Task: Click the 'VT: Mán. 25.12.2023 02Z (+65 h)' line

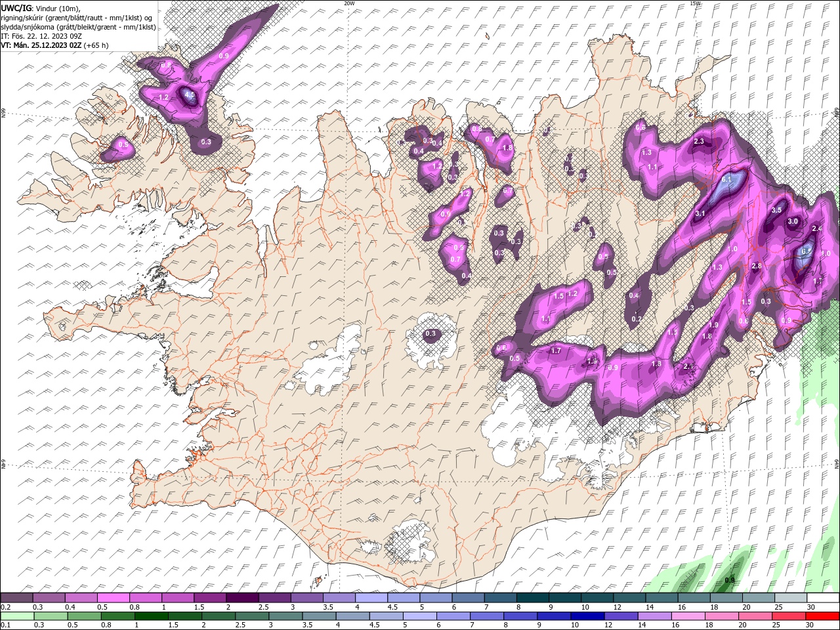Action: [x=55, y=45]
